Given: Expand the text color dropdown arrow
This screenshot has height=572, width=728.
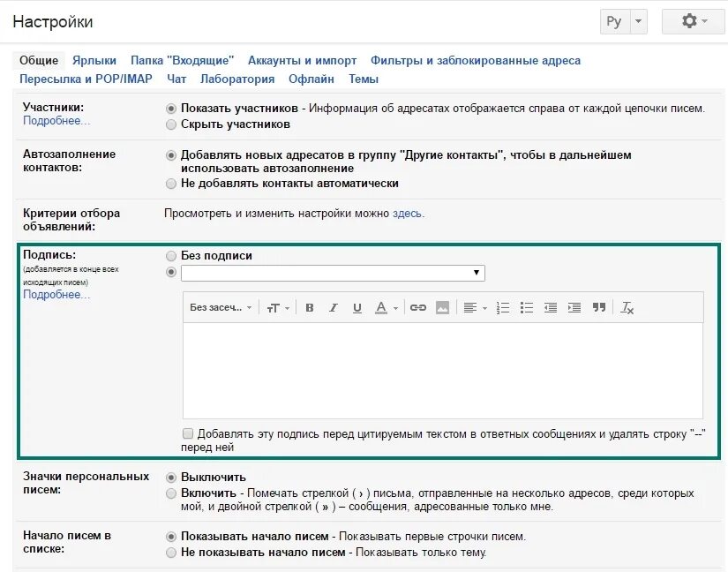Looking at the screenshot, I should 395,308.
